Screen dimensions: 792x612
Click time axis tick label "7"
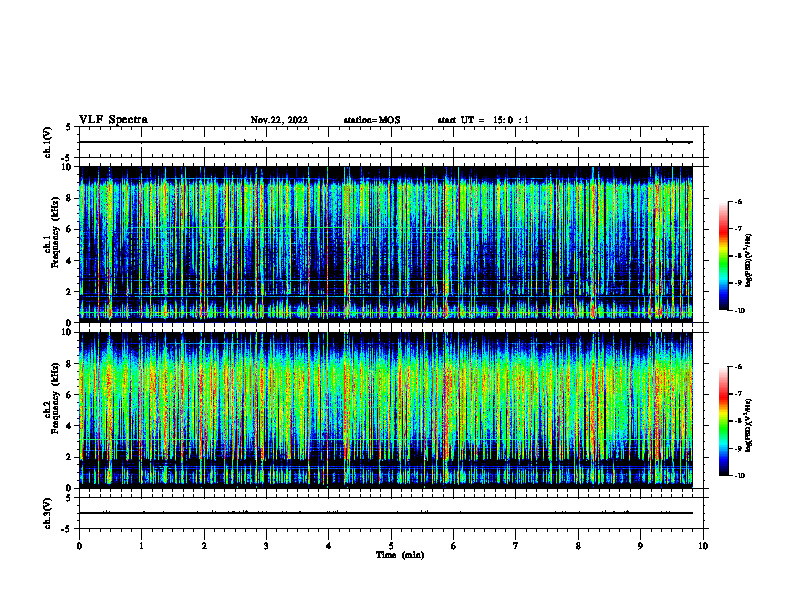coord(516,546)
